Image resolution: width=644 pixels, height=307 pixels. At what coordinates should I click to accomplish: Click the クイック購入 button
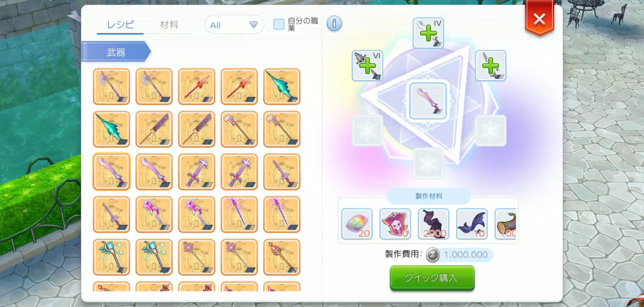432,278
